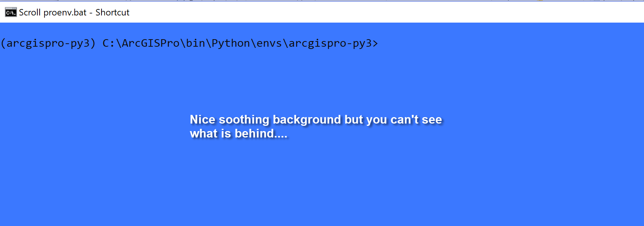This screenshot has height=226, width=644.
Task: Click "can't see" in the caption text
Action: 416,119
